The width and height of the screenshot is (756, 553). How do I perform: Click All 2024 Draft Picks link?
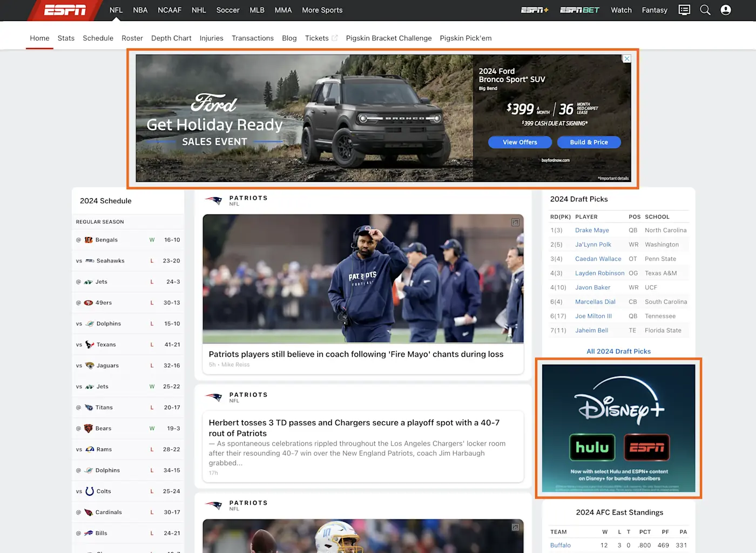[x=618, y=351]
